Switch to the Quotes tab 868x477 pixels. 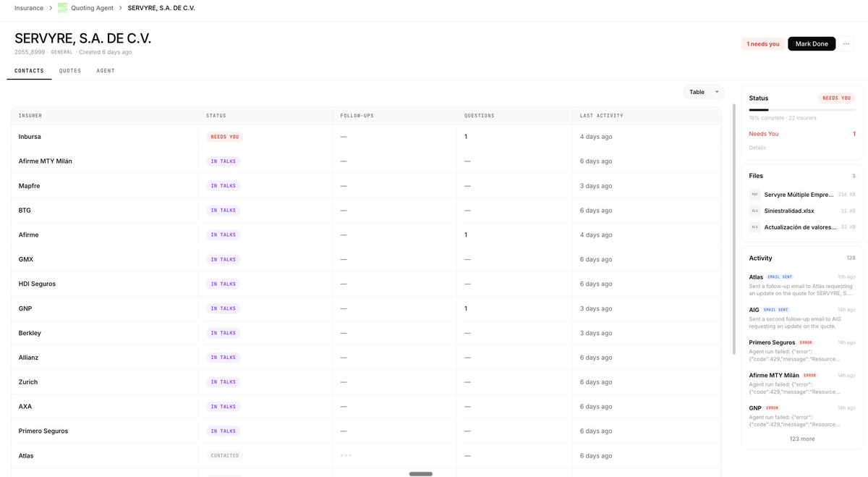[x=70, y=71]
